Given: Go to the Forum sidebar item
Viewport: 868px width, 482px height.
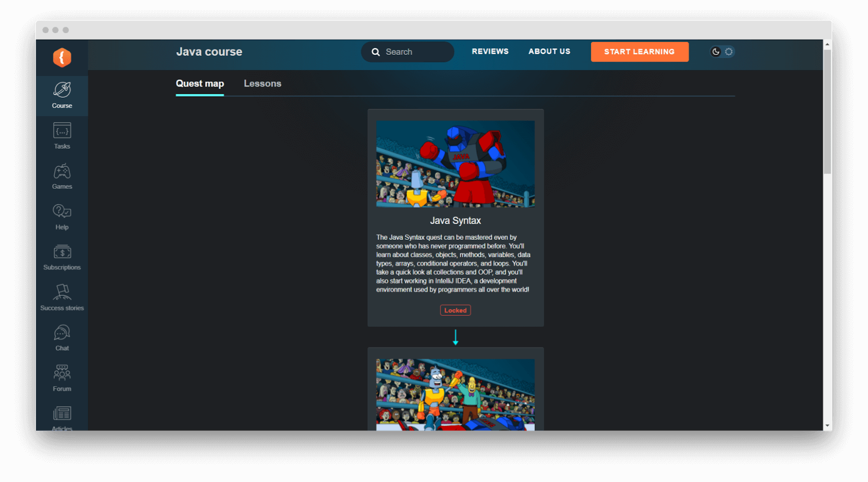Looking at the screenshot, I should click(62, 378).
